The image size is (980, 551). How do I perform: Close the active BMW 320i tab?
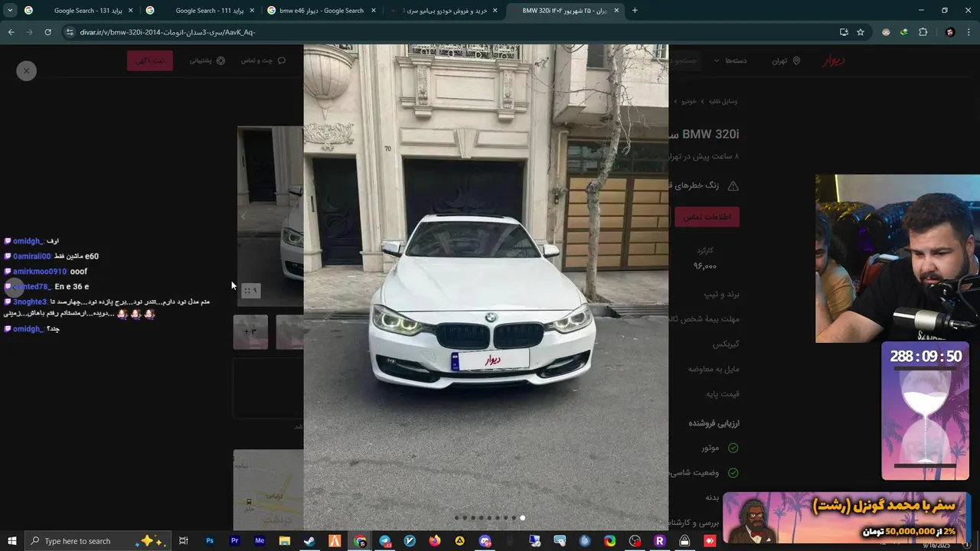click(617, 11)
